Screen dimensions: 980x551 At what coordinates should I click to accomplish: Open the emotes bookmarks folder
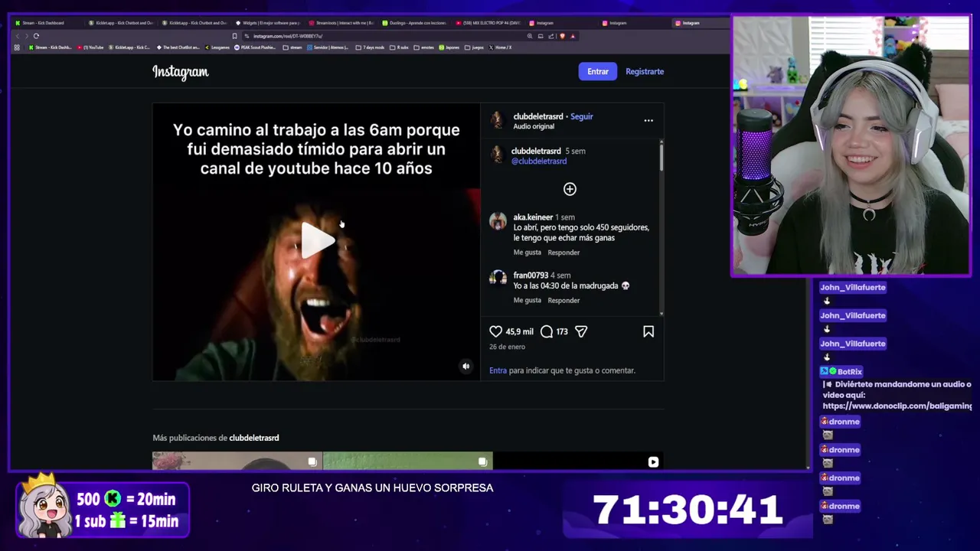tap(424, 47)
